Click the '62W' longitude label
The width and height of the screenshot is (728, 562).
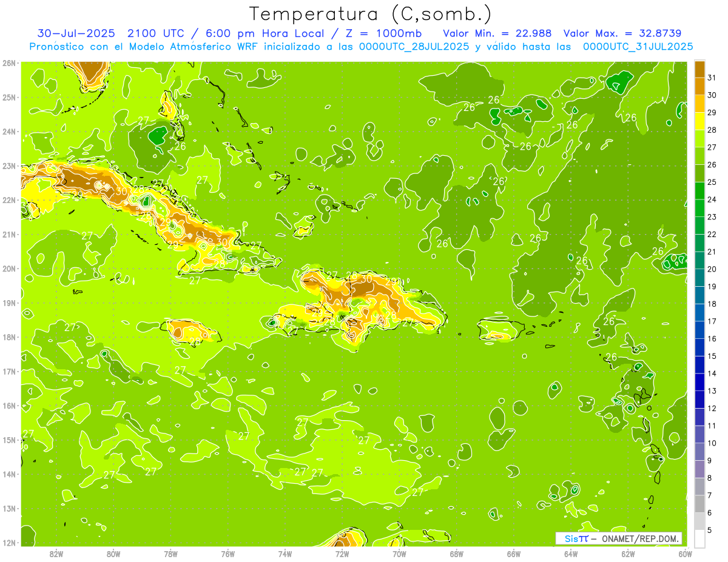(628, 554)
